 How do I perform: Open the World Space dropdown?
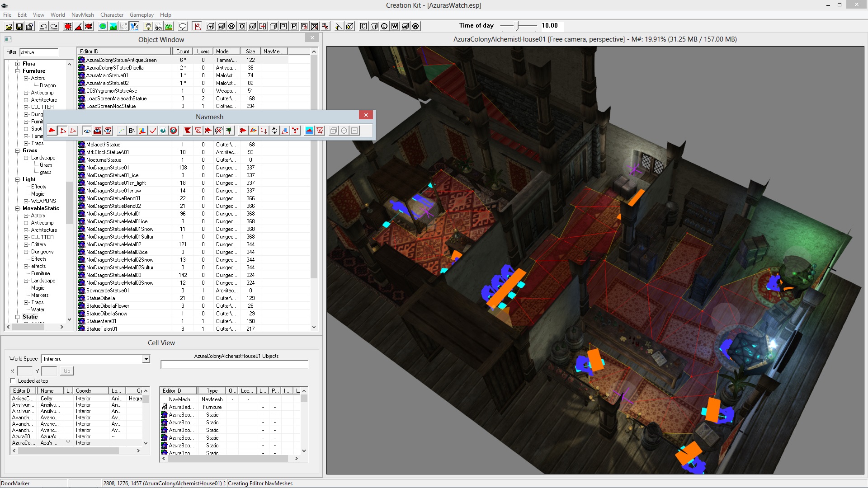(x=146, y=359)
